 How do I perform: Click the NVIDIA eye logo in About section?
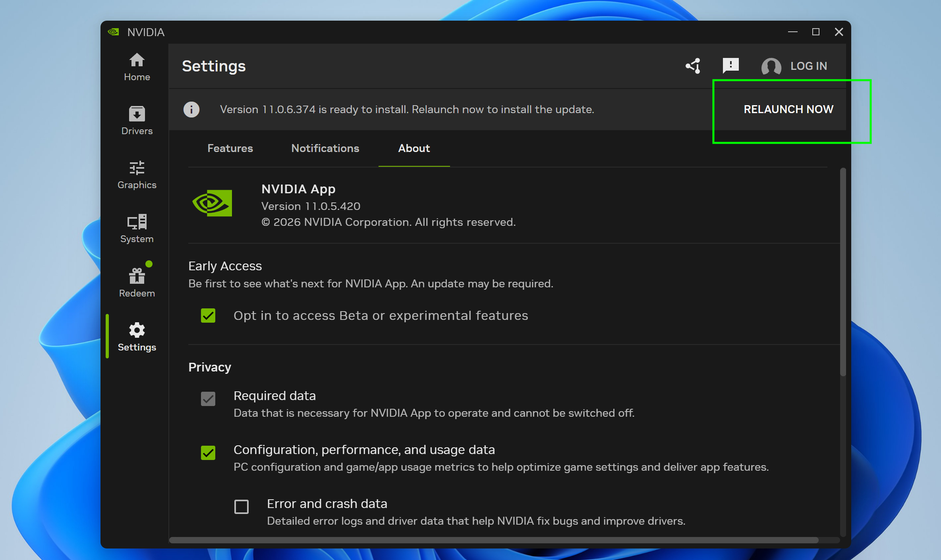click(x=212, y=203)
